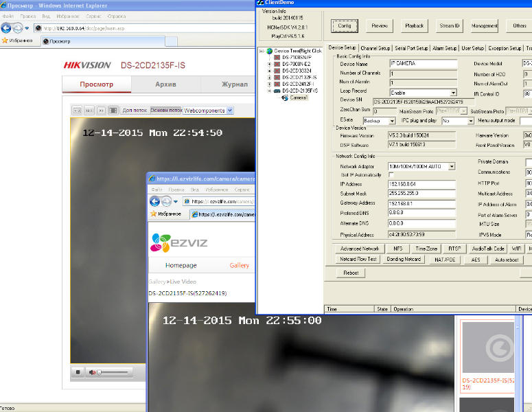Viewport: 532px width, 412px height.
Task: Click the RTSP button
Action: 454,249
